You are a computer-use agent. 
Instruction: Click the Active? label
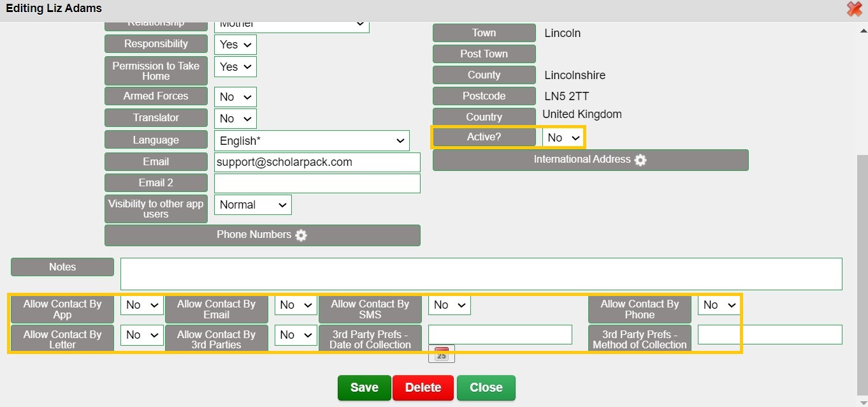[484, 137]
